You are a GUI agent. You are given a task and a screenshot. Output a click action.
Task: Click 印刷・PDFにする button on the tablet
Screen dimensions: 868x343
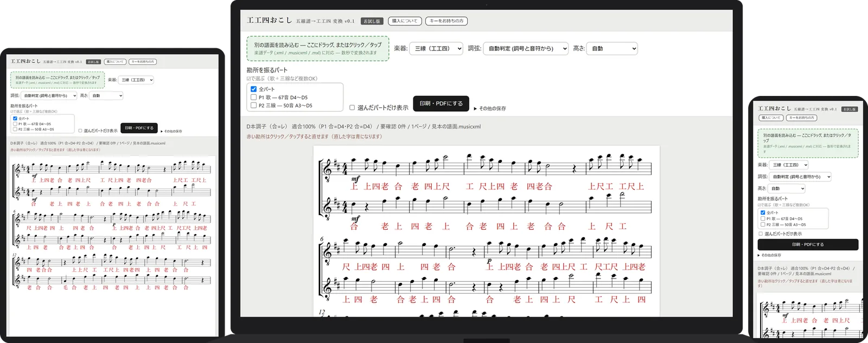[139, 128]
